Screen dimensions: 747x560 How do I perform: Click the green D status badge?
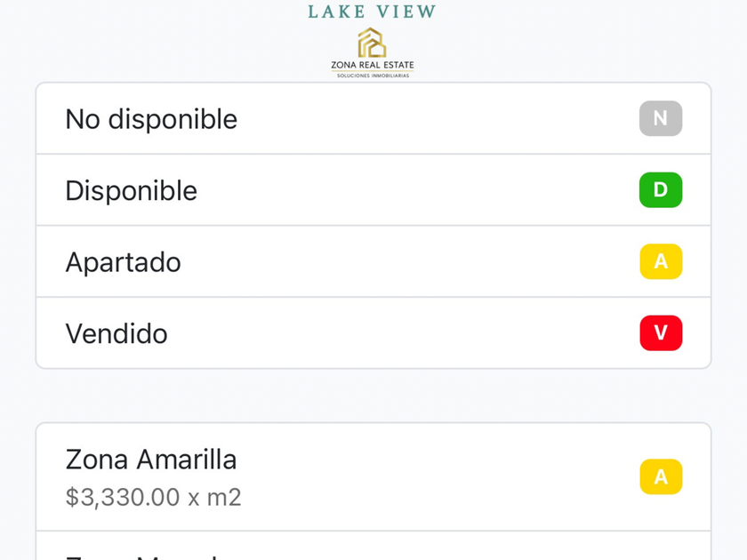(660, 190)
